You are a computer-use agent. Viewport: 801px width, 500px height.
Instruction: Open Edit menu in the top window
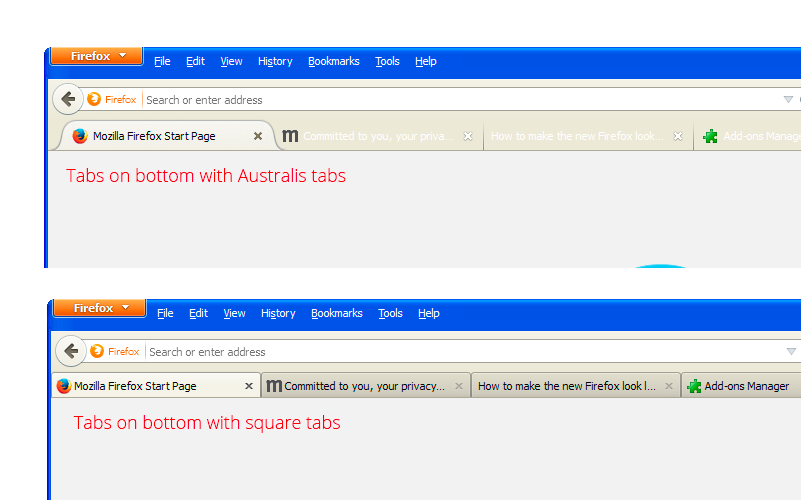[x=195, y=61]
